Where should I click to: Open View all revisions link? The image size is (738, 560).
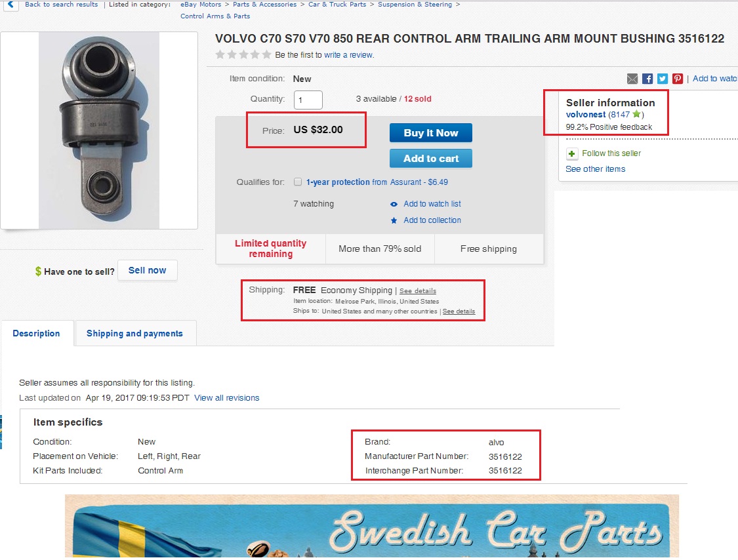[226, 398]
